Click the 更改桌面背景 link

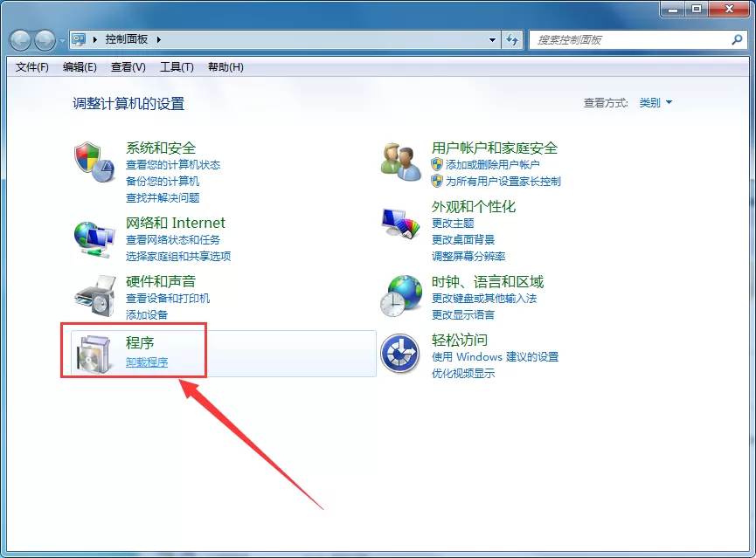click(463, 239)
